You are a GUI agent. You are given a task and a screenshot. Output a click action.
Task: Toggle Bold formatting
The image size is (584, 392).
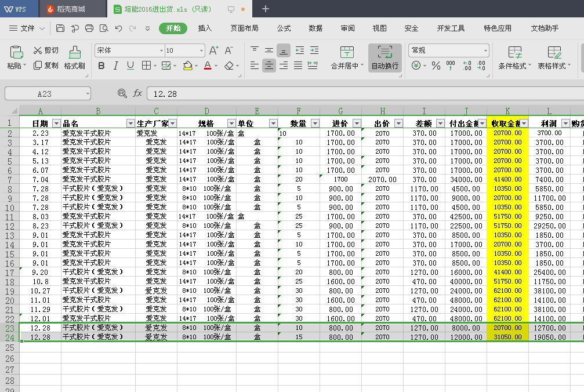coord(101,66)
